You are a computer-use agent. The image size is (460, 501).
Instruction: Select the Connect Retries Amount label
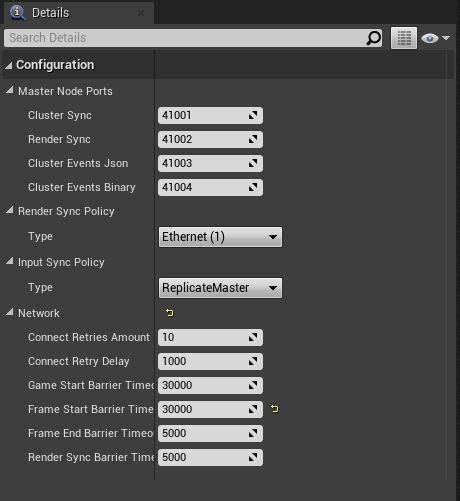pos(89,337)
